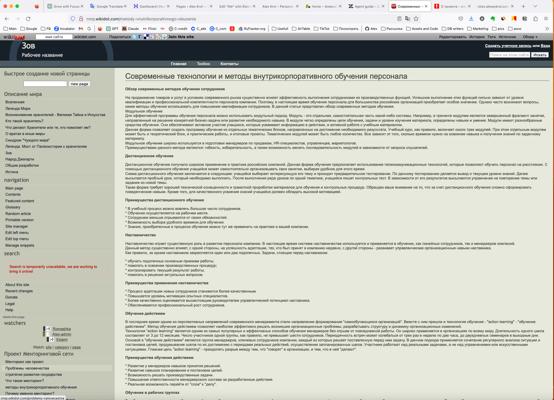
Task: Expand the Обзор dropdown in Wikidot bar
Action: tap(530, 37)
